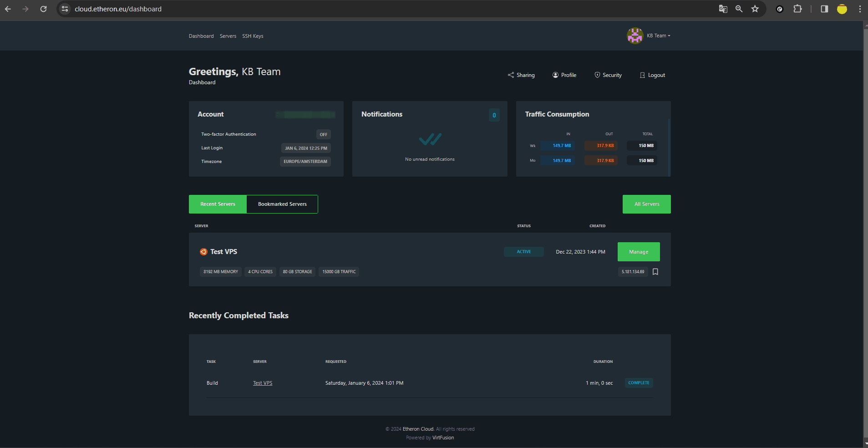This screenshot has height=448, width=868.
Task: Open the Chrome three-dot menu
Action: tap(860, 9)
